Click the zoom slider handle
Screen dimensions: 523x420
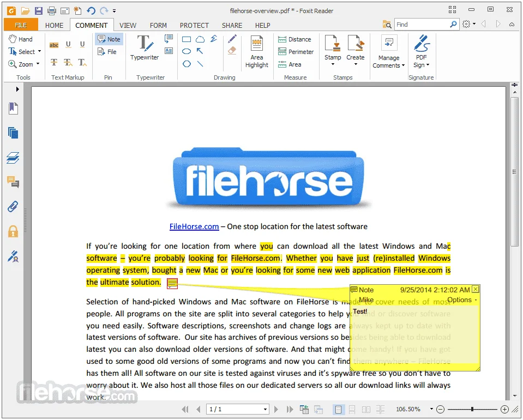point(472,409)
